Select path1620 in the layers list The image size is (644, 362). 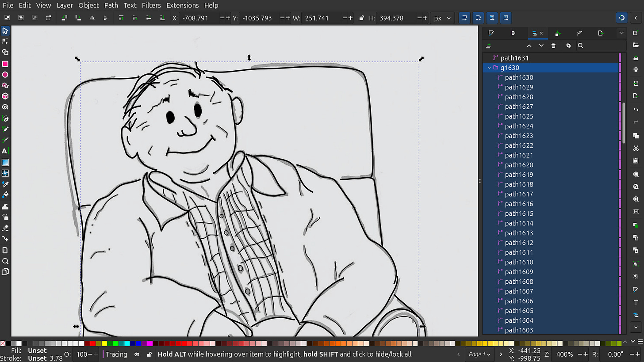tap(519, 165)
